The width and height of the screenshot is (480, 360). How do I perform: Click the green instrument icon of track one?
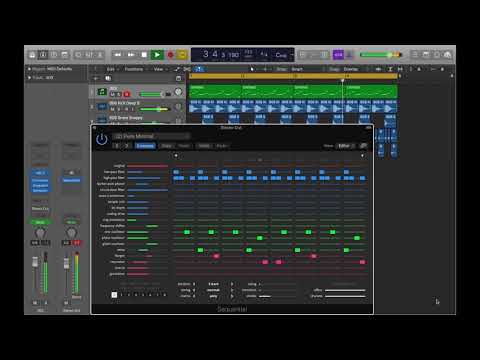click(x=102, y=91)
